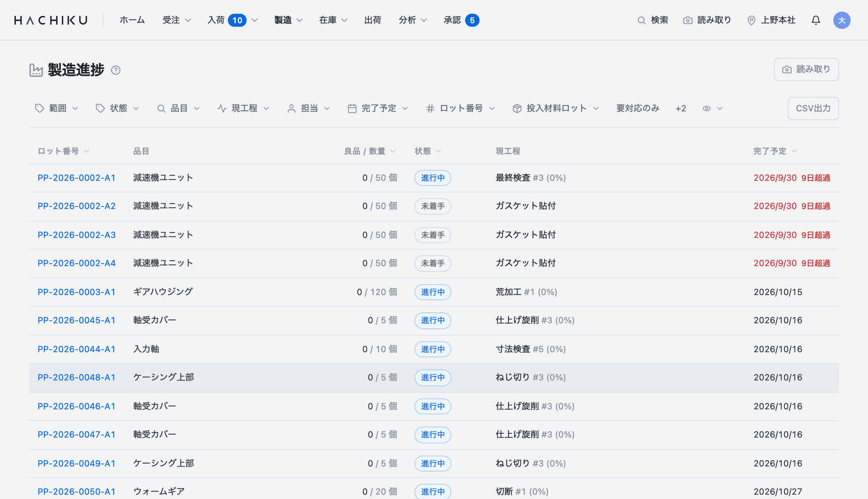The image size is (868, 499).
Task: Open the 製造 menu
Action: (288, 20)
